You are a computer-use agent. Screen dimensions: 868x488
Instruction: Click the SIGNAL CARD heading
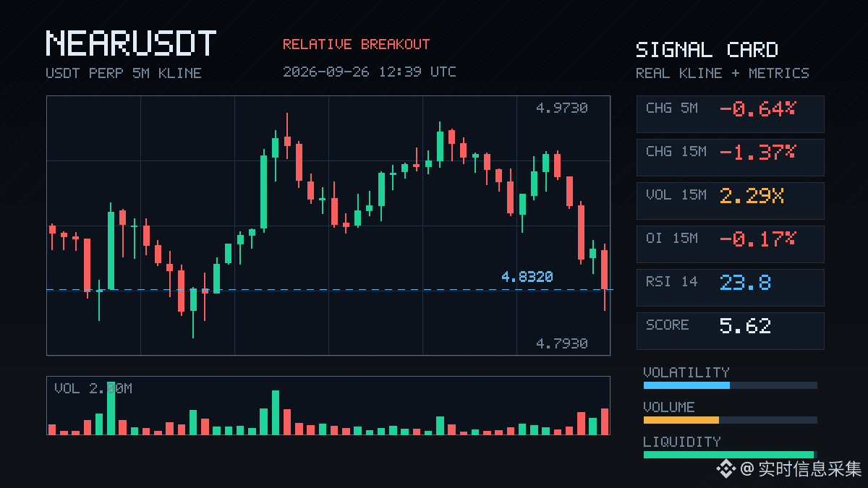(x=707, y=50)
